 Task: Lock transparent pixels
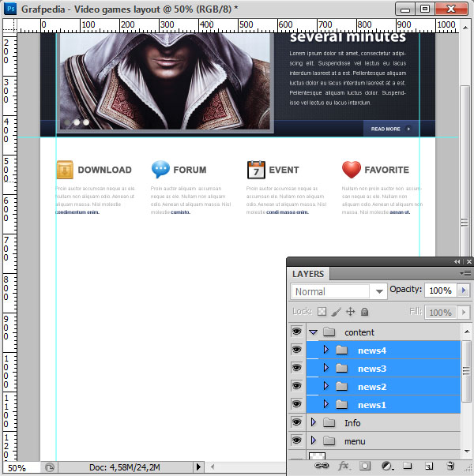coord(322,312)
